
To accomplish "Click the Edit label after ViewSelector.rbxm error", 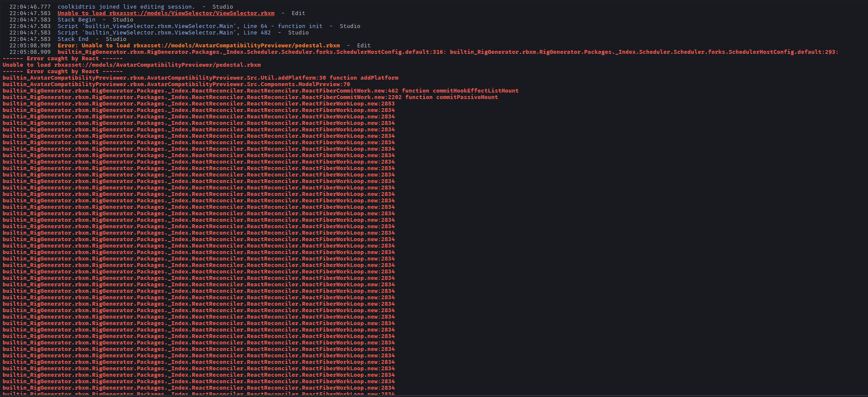I will click(x=298, y=13).
